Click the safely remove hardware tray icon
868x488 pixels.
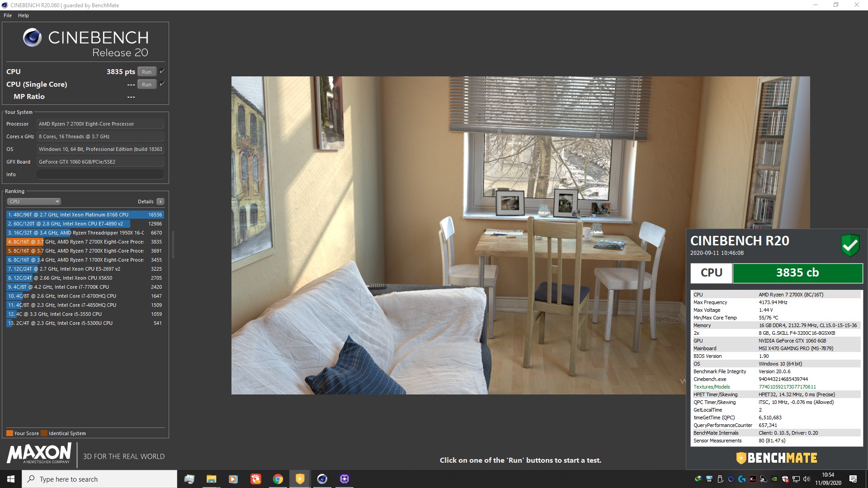point(720,479)
